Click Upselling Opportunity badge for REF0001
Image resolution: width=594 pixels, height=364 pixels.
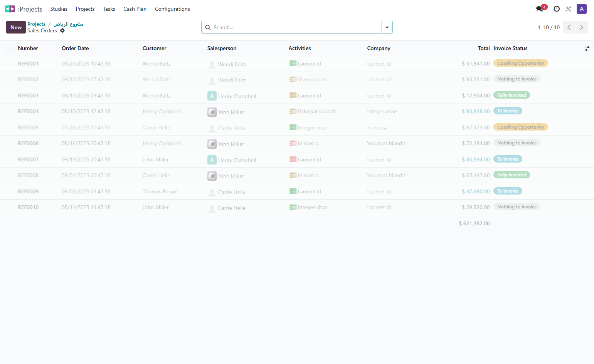point(521,63)
